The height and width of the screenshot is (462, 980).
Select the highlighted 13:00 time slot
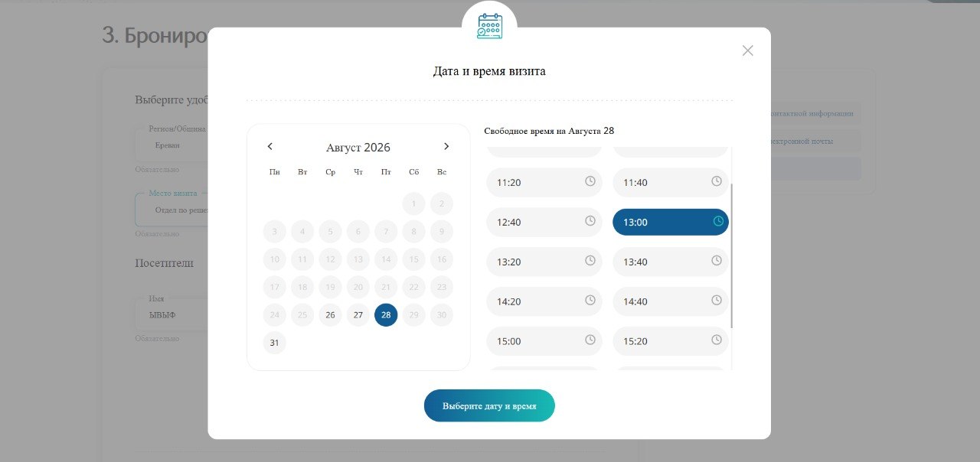click(671, 222)
